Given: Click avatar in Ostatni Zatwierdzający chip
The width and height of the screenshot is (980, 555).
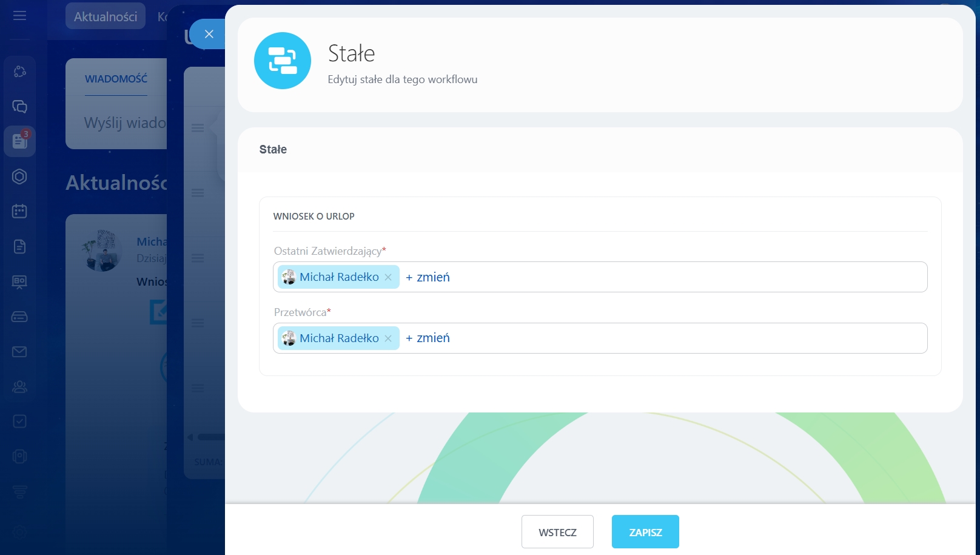Looking at the screenshot, I should [x=289, y=277].
